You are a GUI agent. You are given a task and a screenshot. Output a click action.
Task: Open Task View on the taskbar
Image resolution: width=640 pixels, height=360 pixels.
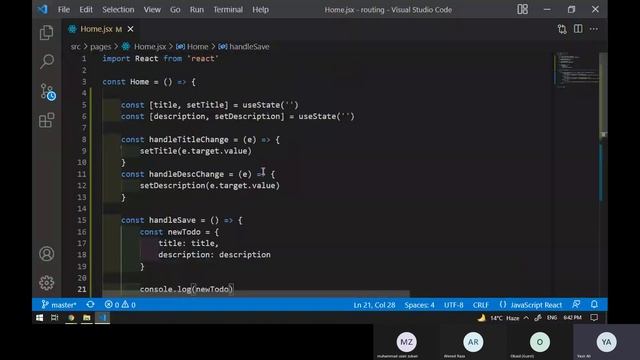click(54, 318)
